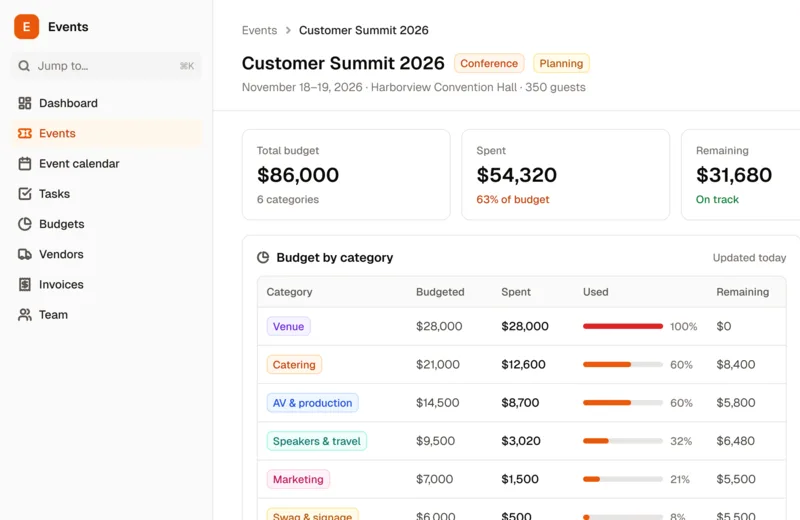Click the Event calendar icon
This screenshot has width=800, height=520.
(x=24, y=163)
